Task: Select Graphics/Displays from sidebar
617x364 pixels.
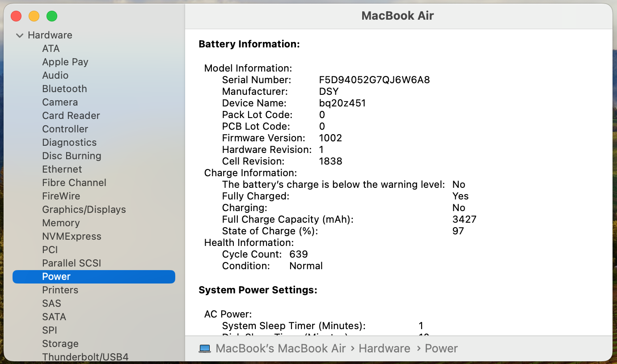Action: coord(84,210)
